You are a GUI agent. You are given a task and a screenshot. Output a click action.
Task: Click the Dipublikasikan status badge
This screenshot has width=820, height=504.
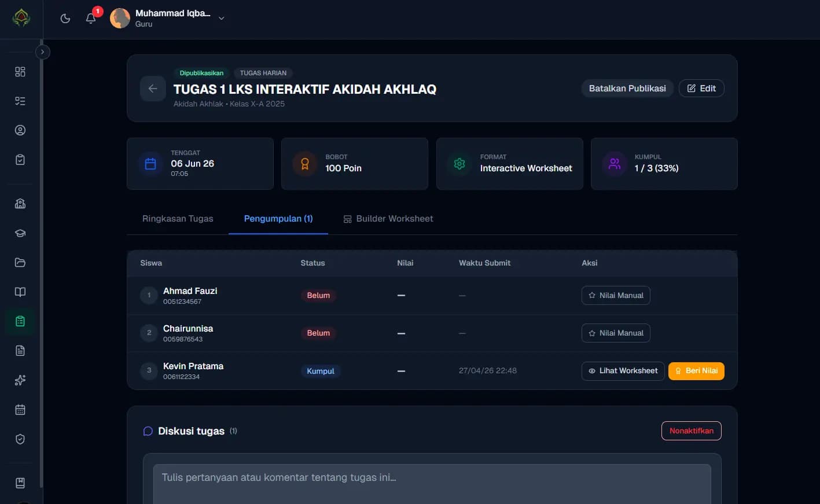pyautogui.click(x=201, y=73)
